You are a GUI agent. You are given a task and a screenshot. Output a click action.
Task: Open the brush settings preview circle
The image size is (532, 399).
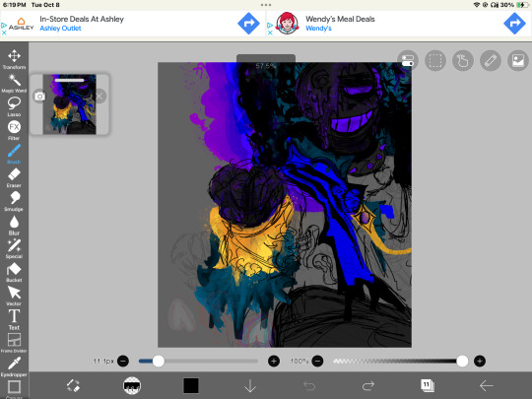(x=132, y=386)
